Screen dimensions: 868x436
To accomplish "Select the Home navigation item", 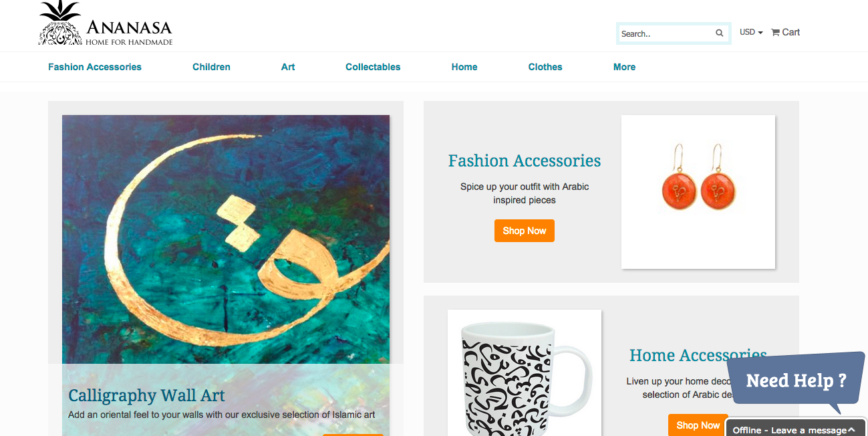I will pos(464,67).
